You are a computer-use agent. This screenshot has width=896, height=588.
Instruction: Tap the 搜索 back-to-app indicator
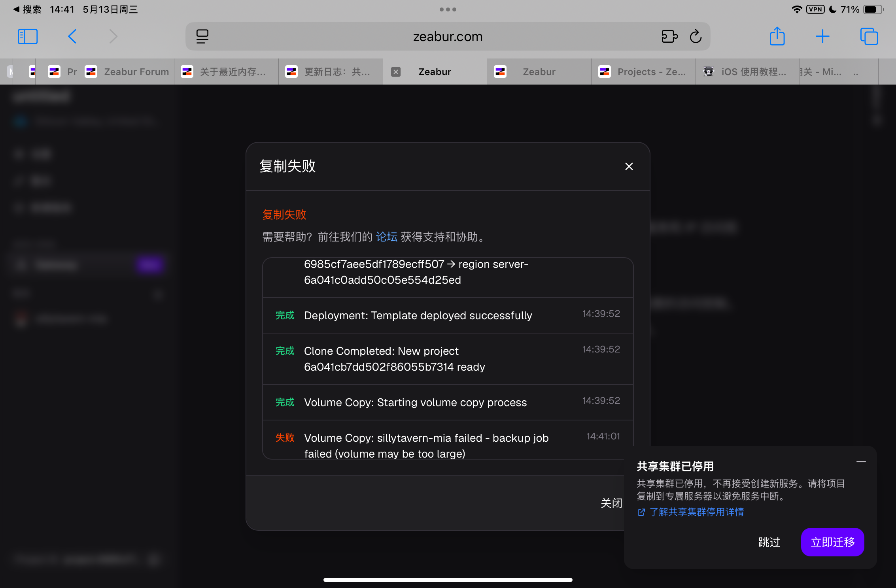tap(27, 9)
